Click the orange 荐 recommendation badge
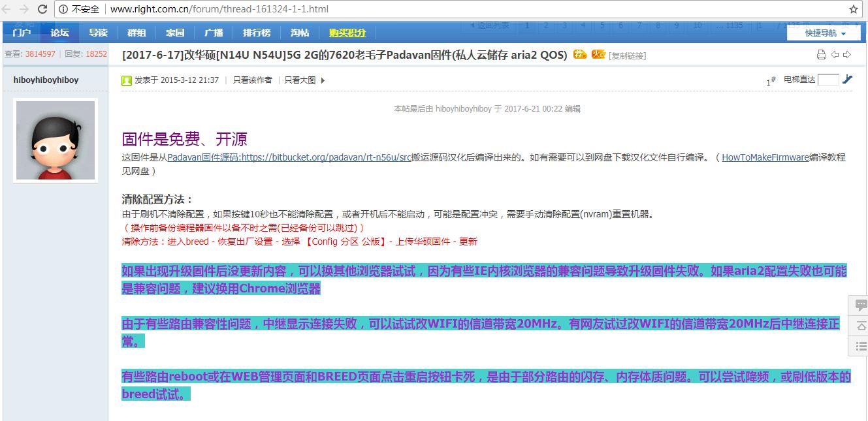The image size is (868, 421). (579, 55)
